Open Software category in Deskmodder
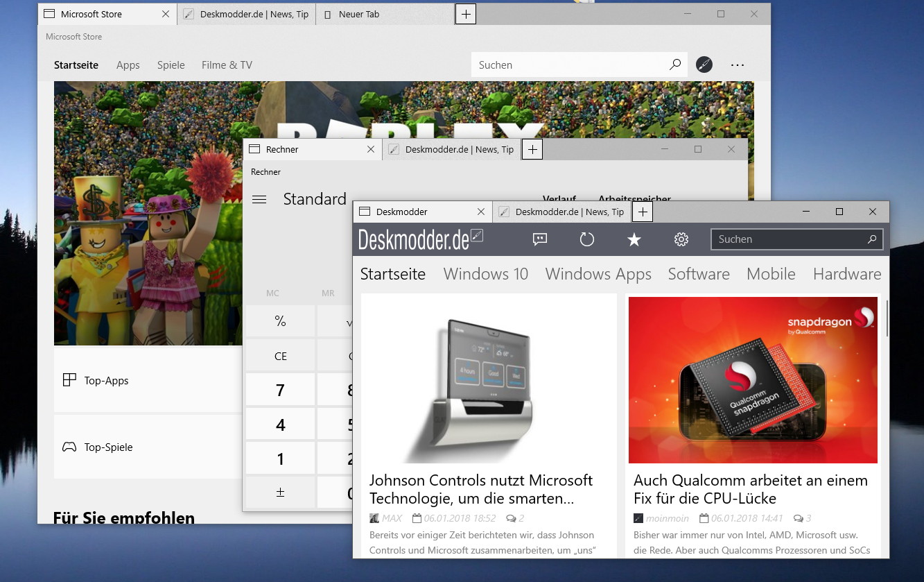Viewport: 924px width, 582px height. (699, 274)
